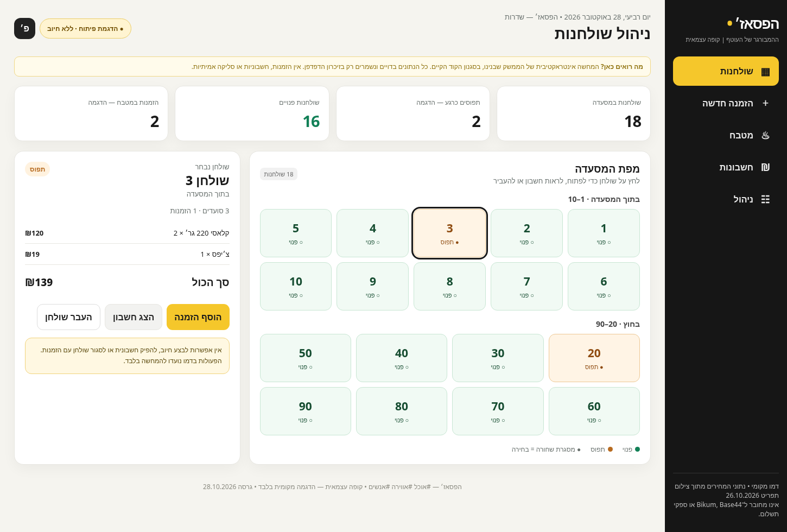This screenshot has height=532, width=787.
Task: Click the הצג חשבון button
Action: tap(134, 317)
